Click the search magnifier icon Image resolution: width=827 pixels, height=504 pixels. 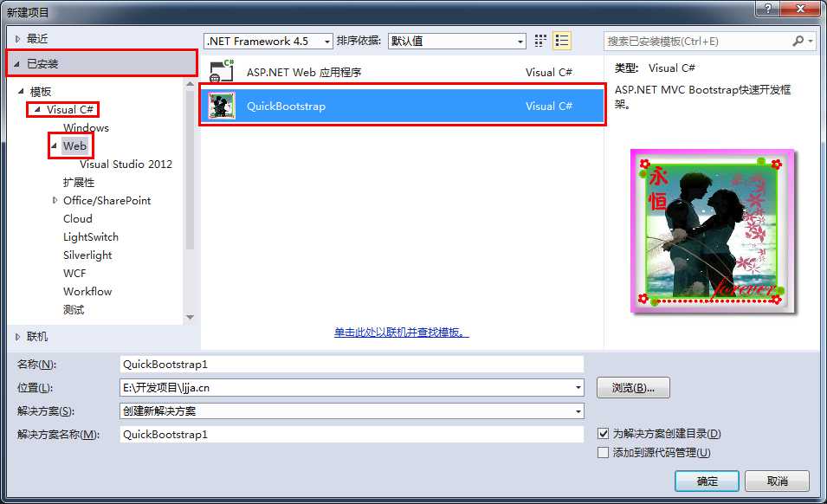tap(798, 41)
